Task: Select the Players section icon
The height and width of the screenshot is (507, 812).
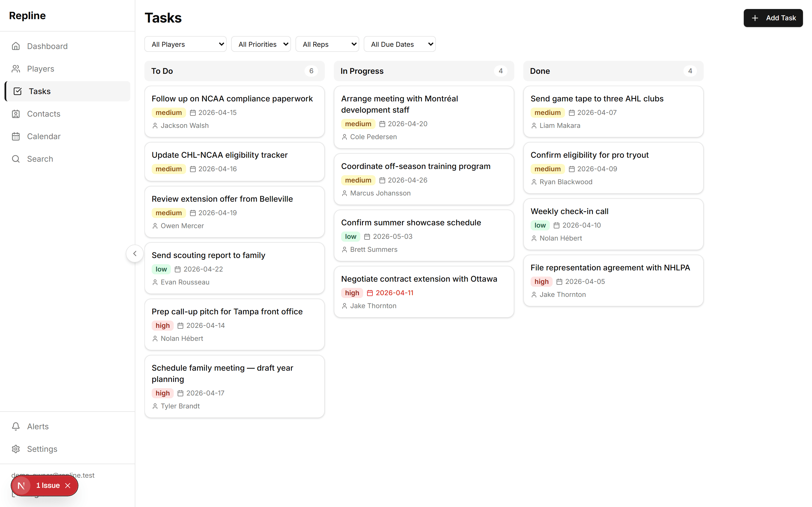Action: pyautogui.click(x=16, y=69)
